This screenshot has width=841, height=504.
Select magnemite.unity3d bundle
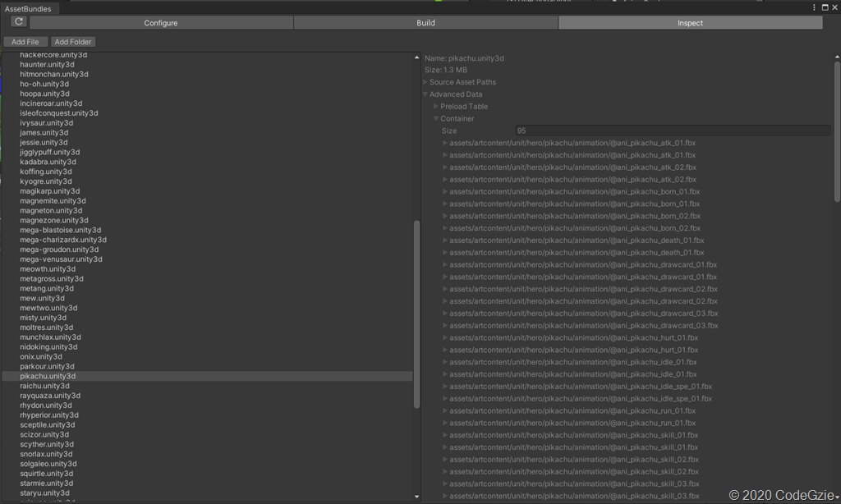click(53, 200)
